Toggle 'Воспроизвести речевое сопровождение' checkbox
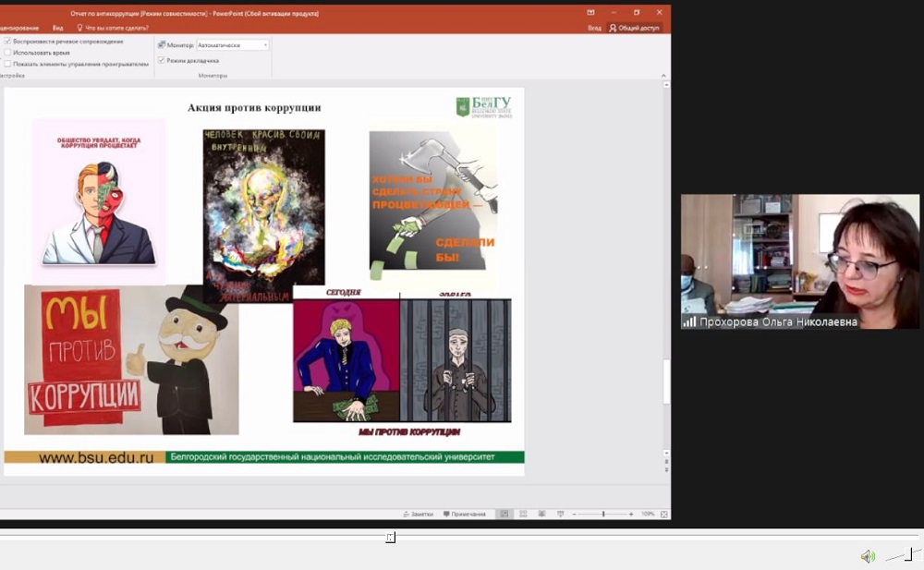This screenshot has width=924, height=570. pyautogui.click(x=8, y=42)
